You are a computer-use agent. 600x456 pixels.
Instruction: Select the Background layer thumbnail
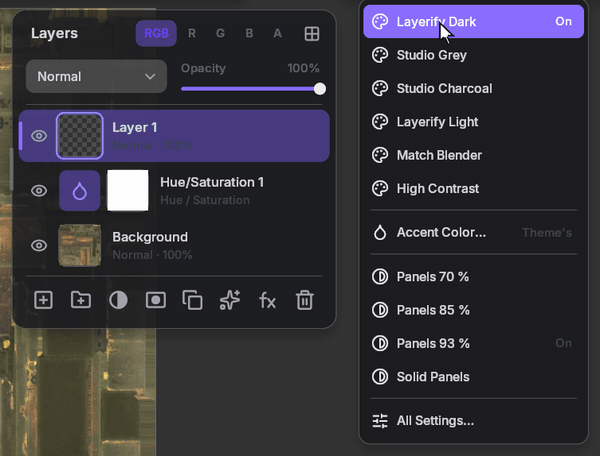(80, 245)
